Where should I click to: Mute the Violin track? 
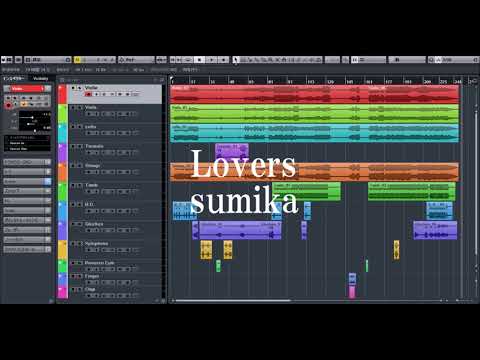[x=74, y=88]
